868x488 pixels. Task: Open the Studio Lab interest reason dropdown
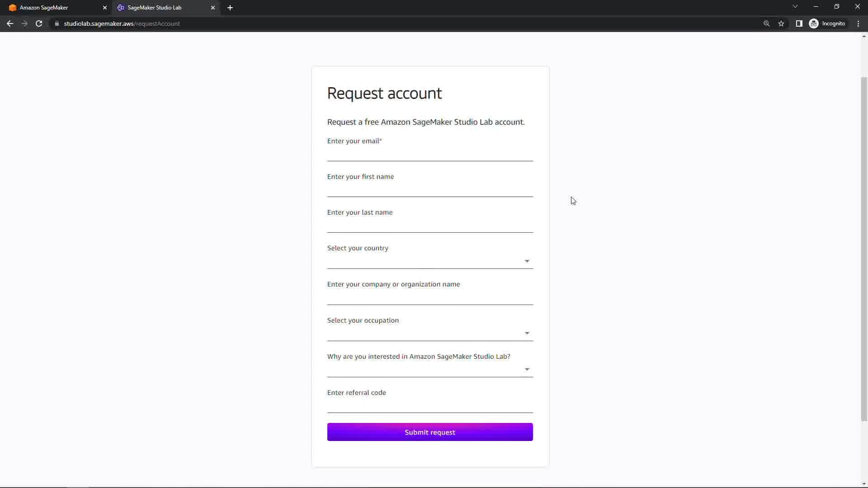[429, 370]
